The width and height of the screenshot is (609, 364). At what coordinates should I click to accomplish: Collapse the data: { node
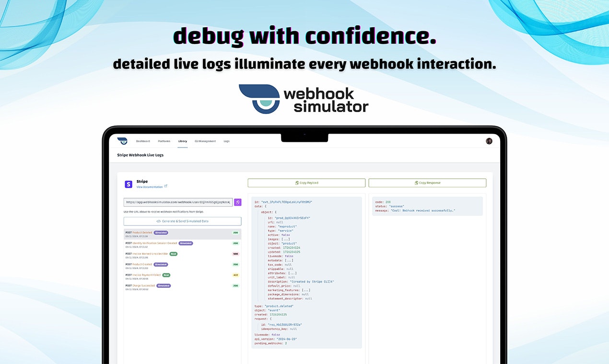pyautogui.click(x=259, y=206)
